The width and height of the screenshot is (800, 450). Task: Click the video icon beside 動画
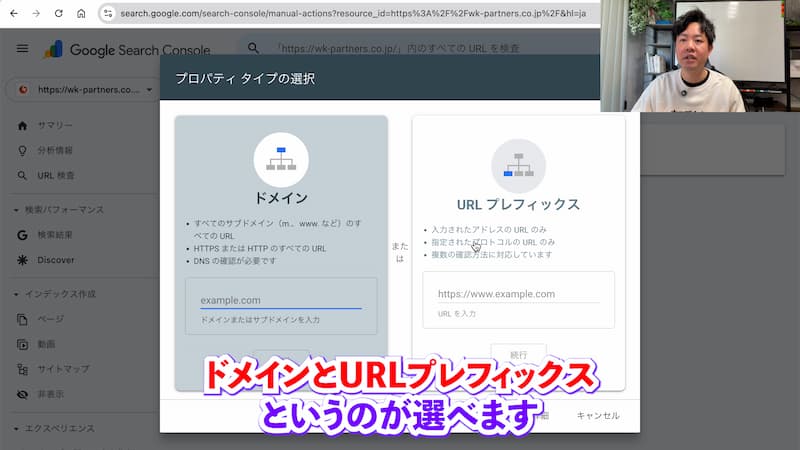tap(22, 344)
